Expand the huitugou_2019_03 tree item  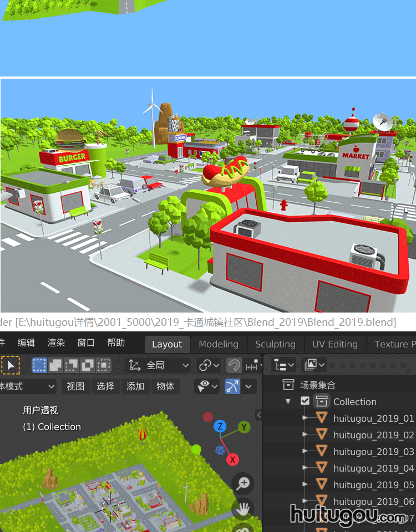click(305, 452)
